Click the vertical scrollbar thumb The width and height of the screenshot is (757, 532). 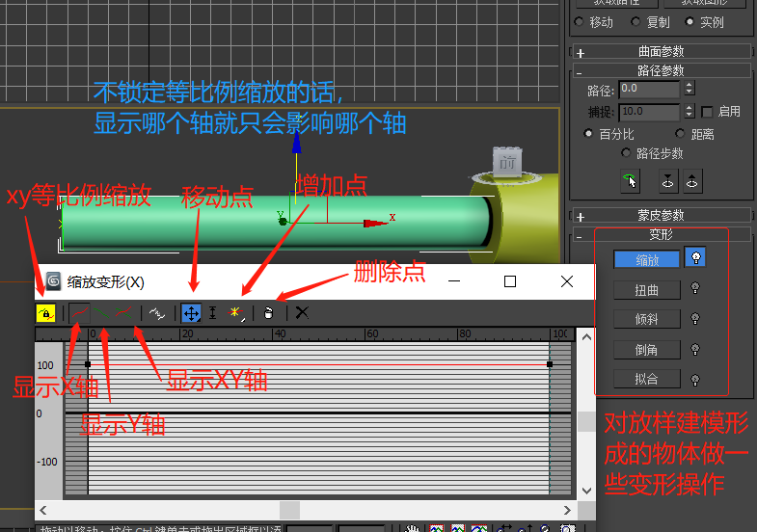586,421
